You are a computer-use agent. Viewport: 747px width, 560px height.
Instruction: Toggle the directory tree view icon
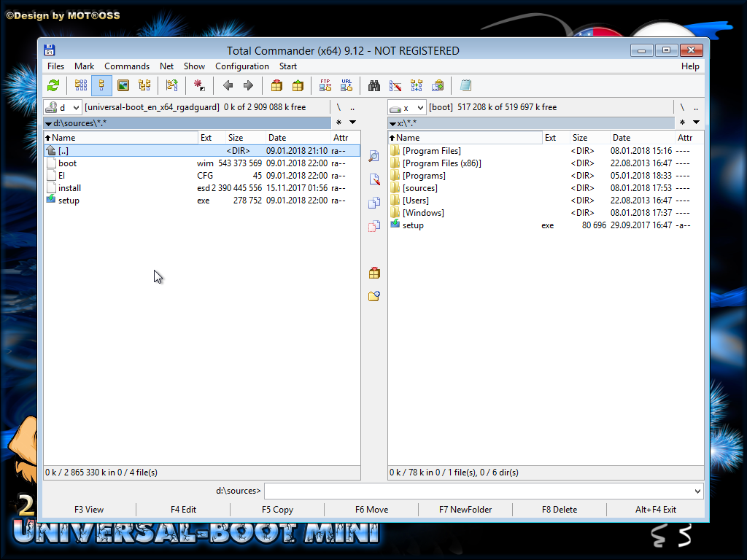pyautogui.click(x=144, y=86)
